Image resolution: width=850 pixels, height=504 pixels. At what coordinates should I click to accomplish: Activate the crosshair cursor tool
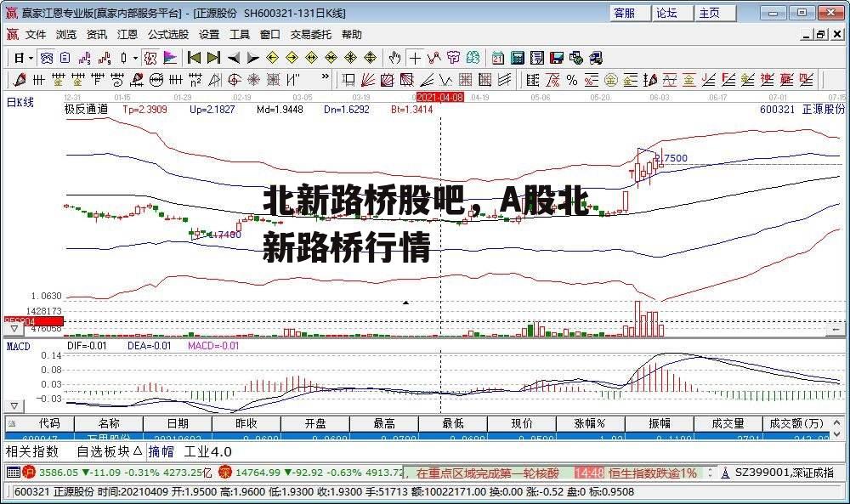tap(415, 58)
